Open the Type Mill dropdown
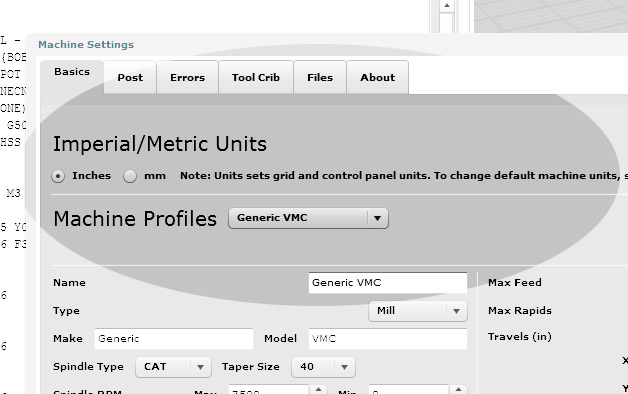628x394 pixels. point(418,311)
